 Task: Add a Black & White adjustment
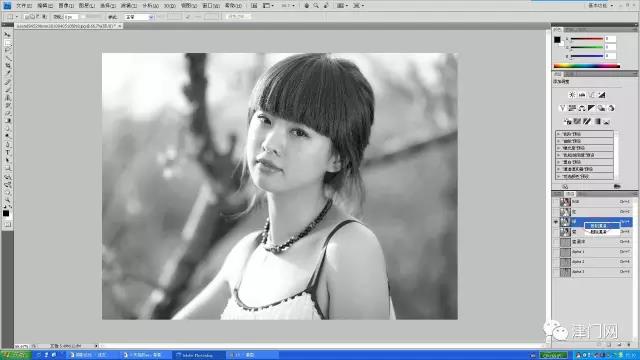(x=591, y=108)
